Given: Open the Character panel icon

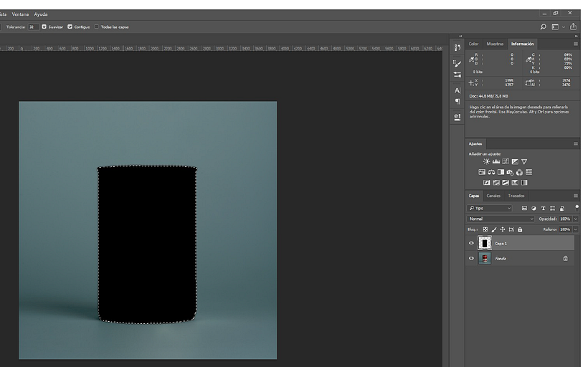Looking at the screenshot, I should [x=457, y=90].
